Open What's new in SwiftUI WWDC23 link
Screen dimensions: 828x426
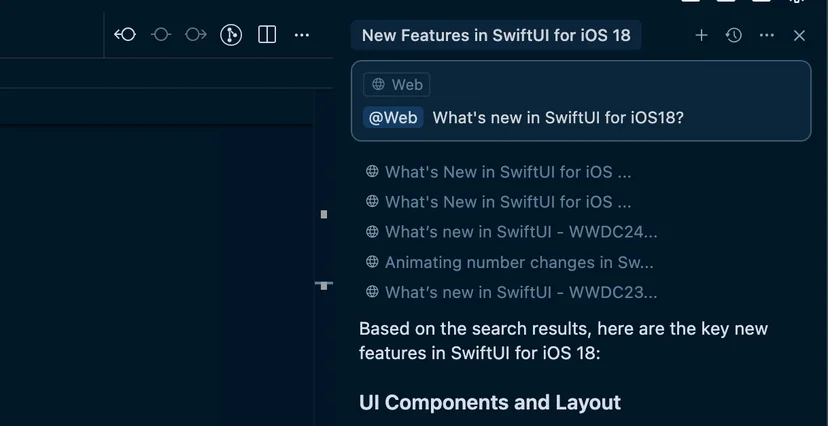[521, 292]
